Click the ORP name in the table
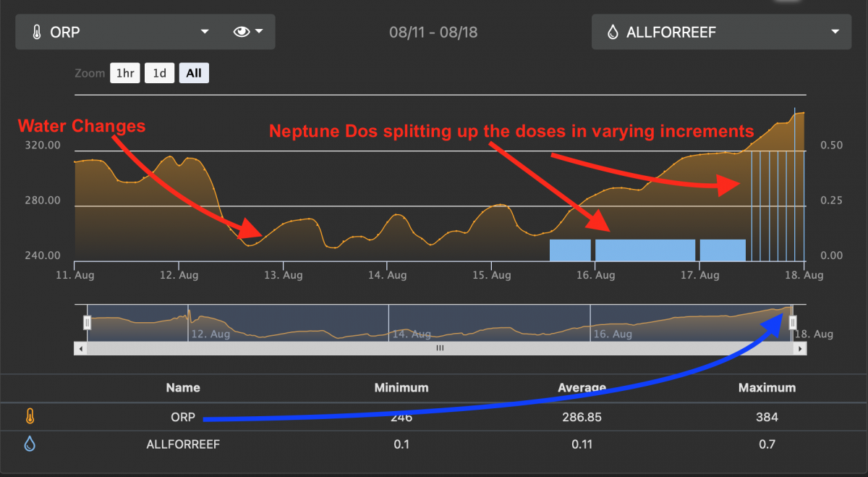Screen dimensions: 868x477 [x=183, y=418]
